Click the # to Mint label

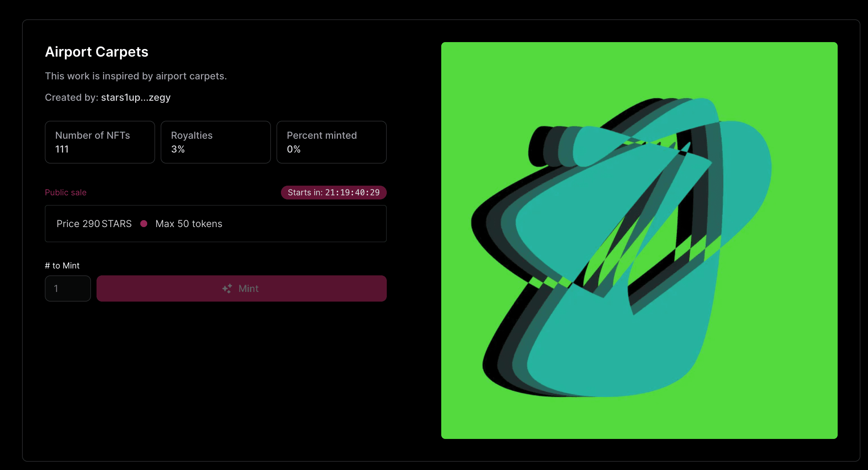[x=62, y=265]
